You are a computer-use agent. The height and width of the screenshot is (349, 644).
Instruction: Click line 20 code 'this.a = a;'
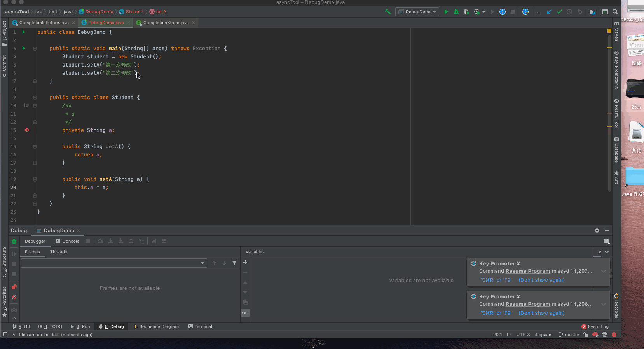point(91,187)
